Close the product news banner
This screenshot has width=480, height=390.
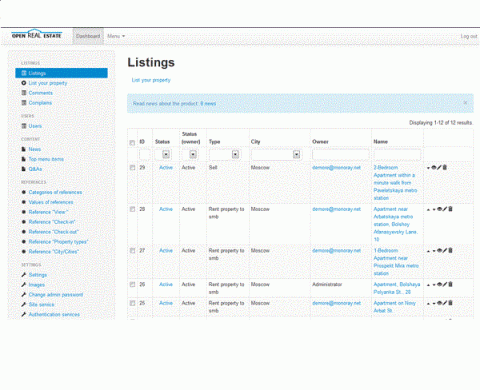click(x=465, y=103)
